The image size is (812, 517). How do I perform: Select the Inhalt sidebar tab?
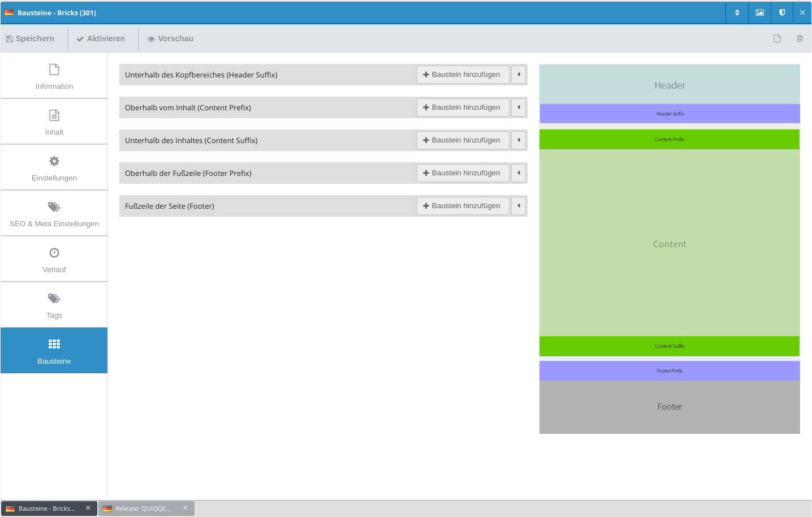[x=54, y=122]
